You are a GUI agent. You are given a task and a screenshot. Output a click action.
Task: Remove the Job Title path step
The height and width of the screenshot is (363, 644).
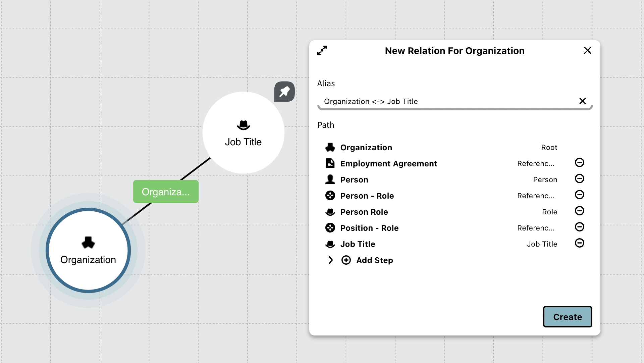coord(579,243)
